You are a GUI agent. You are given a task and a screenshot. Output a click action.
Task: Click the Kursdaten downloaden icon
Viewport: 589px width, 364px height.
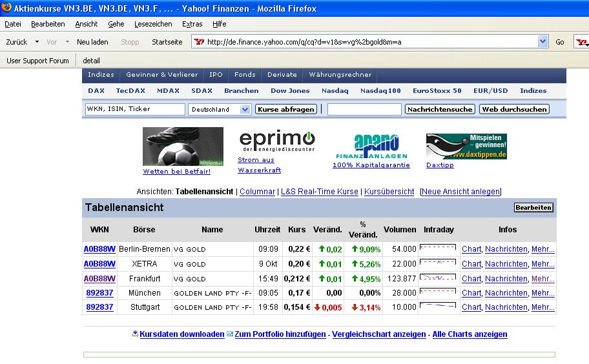tap(135, 334)
